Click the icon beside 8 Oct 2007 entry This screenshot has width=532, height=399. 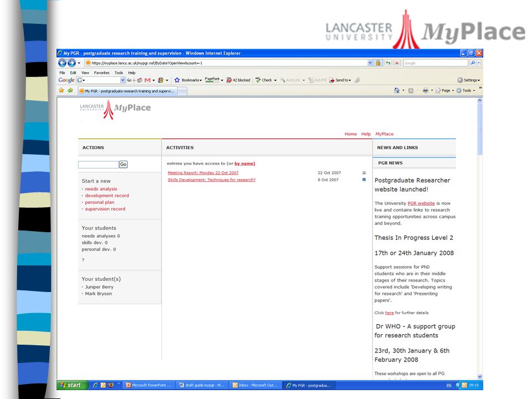364,180
